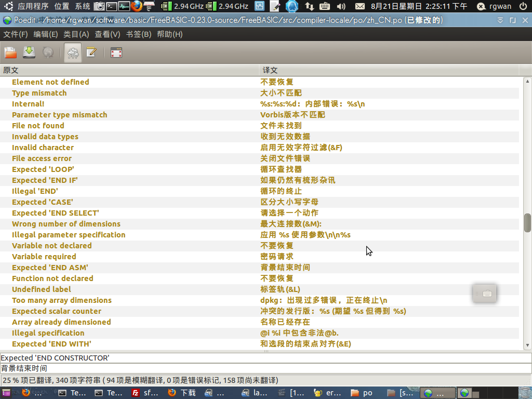Select the Expected 'END IF' entry
The image size is (532, 399).
(x=259, y=180)
